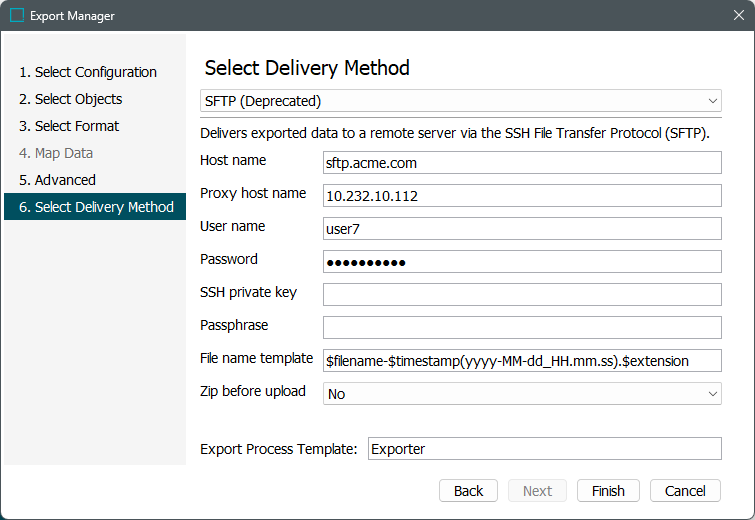The image size is (755, 520).
Task: Click the Export Manager title bar icon
Action: (x=17, y=16)
